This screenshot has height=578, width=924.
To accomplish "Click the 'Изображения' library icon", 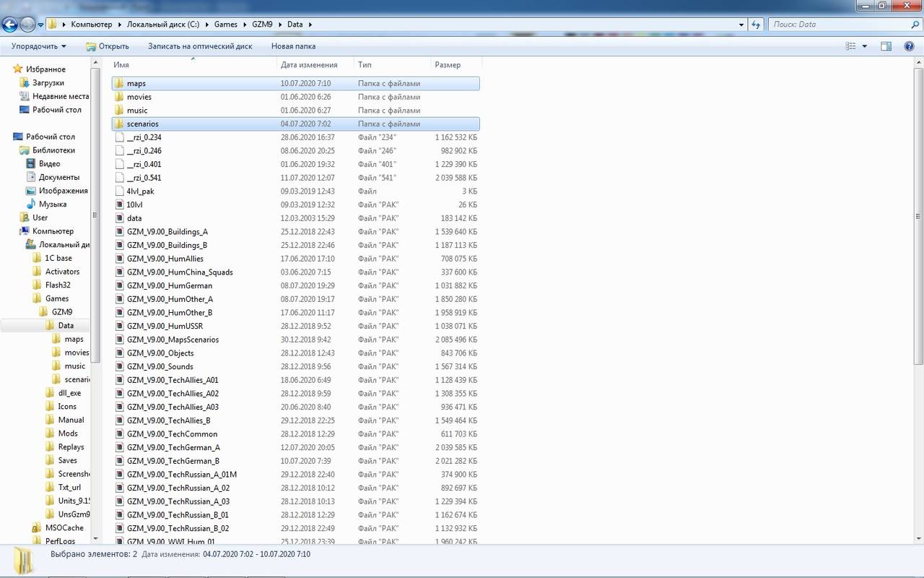I will [x=31, y=191].
